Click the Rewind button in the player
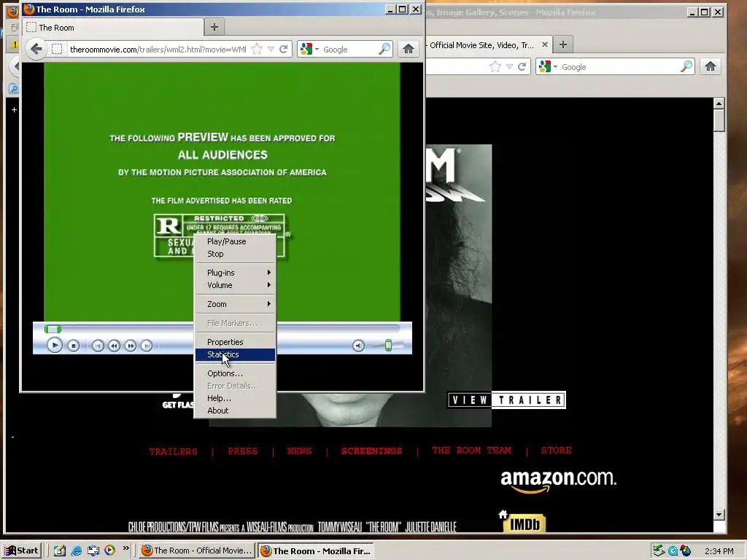 pyautogui.click(x=114, y=346)
